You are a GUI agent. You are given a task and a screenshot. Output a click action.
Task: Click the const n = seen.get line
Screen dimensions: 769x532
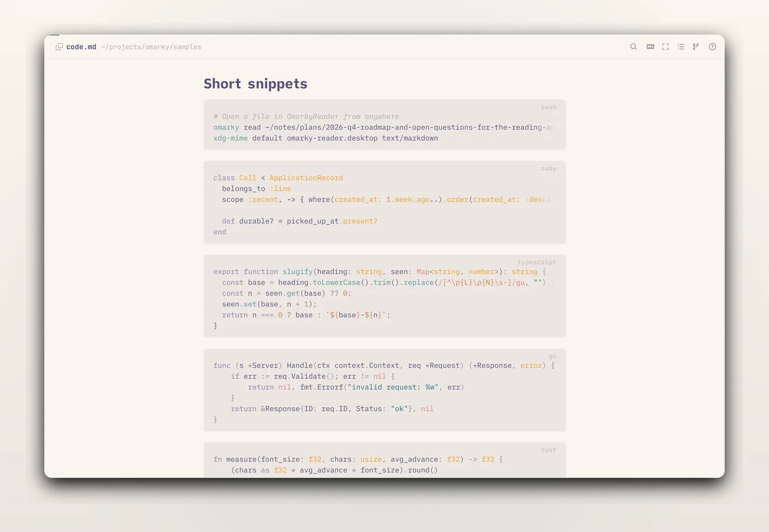click(286, 293)
